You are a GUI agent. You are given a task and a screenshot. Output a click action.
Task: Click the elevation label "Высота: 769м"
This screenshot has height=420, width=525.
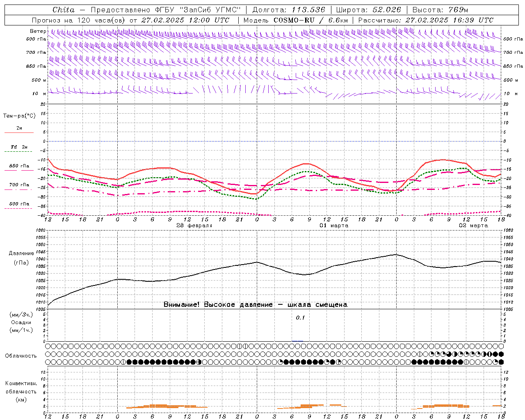pos(440,10)
